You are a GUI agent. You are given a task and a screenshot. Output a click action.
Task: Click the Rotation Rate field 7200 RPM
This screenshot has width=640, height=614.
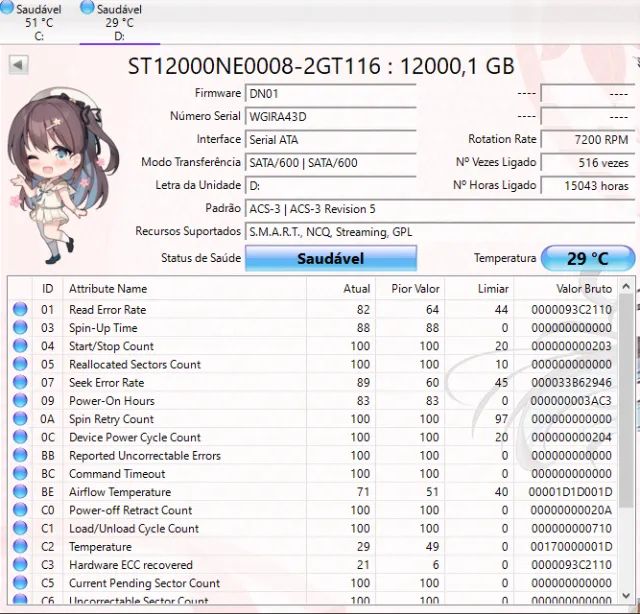(x=588, y=140)
